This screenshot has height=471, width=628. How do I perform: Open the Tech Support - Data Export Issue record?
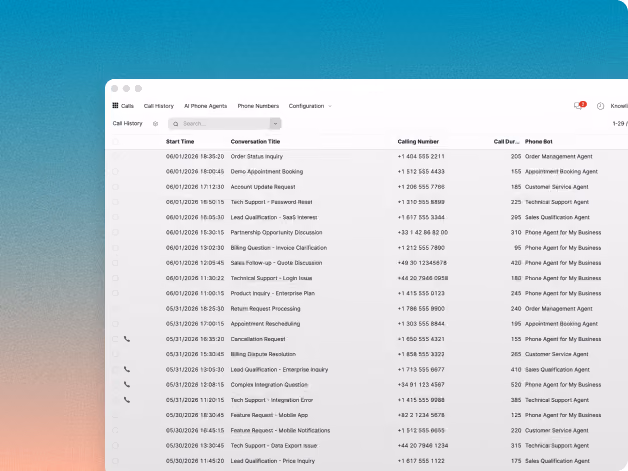[x=274, y=445]
